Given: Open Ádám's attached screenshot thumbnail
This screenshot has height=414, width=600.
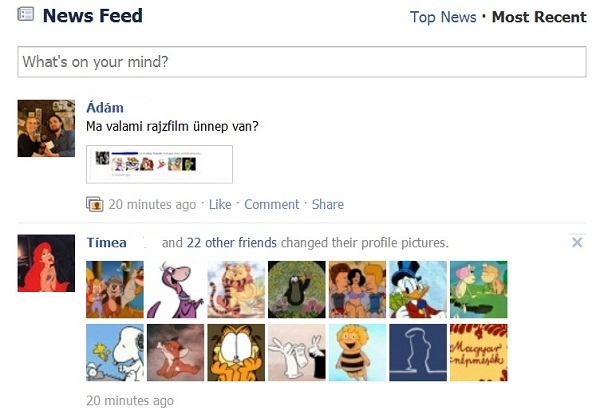Looking at the screenshot, I should pyautogui.click(x=159, y=164).
